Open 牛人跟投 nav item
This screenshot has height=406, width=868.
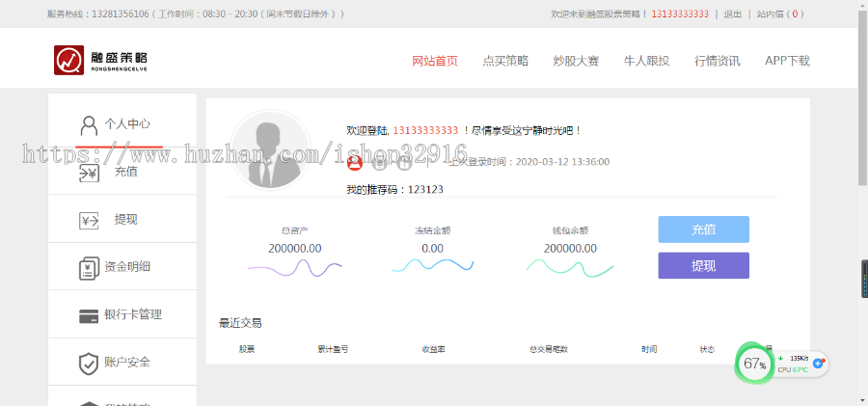click(646, 61)
